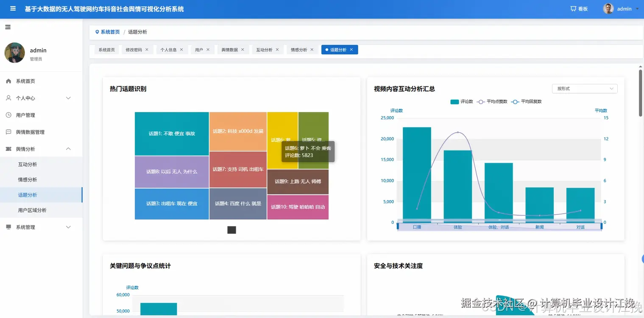Collapse sidebar using the fold icon

(8, 27)
